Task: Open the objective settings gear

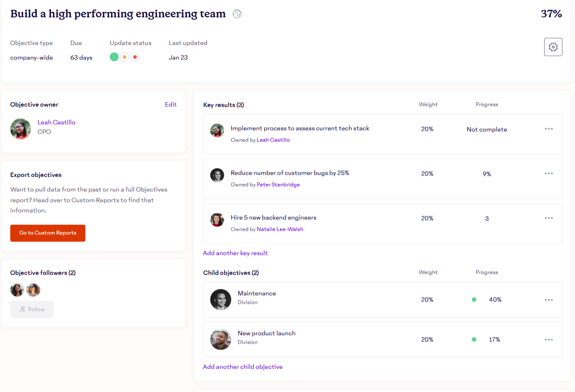Action: click(553, 47)
